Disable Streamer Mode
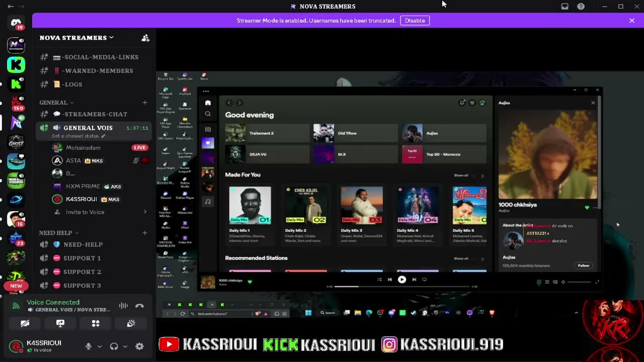Viewport: 644px width, 362px height. click(415, 21)
